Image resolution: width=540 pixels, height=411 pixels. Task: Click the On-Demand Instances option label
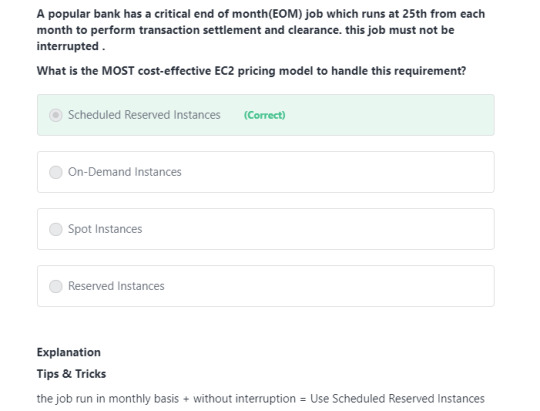(x=125, y=172)
